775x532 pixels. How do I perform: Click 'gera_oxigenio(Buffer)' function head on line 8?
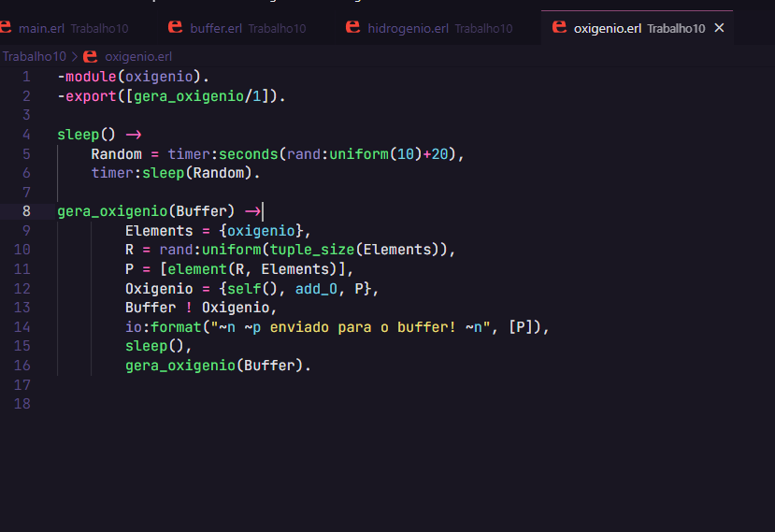pyautogui.click(x=146, y=211)
